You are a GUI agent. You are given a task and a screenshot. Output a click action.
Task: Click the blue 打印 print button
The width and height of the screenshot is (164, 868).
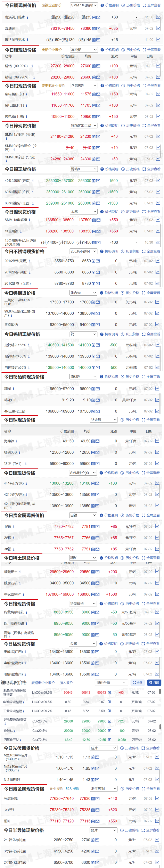pyautogui.click(x=154, y=682)
